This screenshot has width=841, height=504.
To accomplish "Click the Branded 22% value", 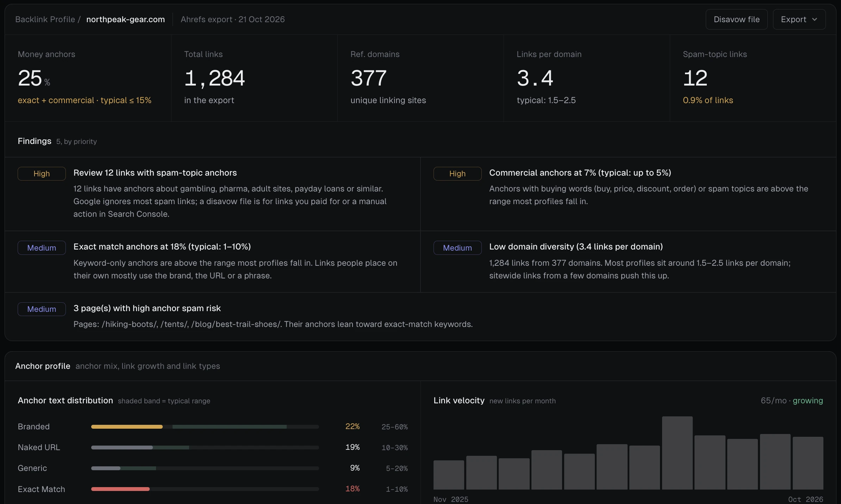I will [352, 427].
